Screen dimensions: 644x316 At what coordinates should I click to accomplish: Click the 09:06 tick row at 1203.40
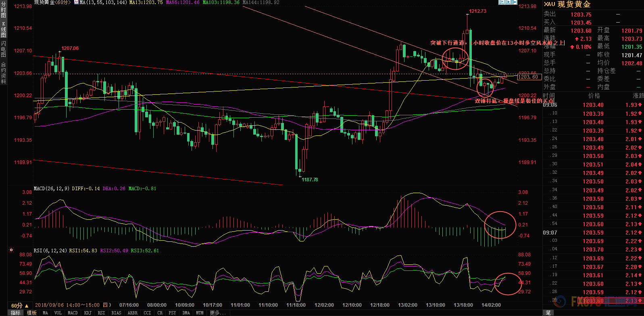pyautogui.click(x=593, y=105)
